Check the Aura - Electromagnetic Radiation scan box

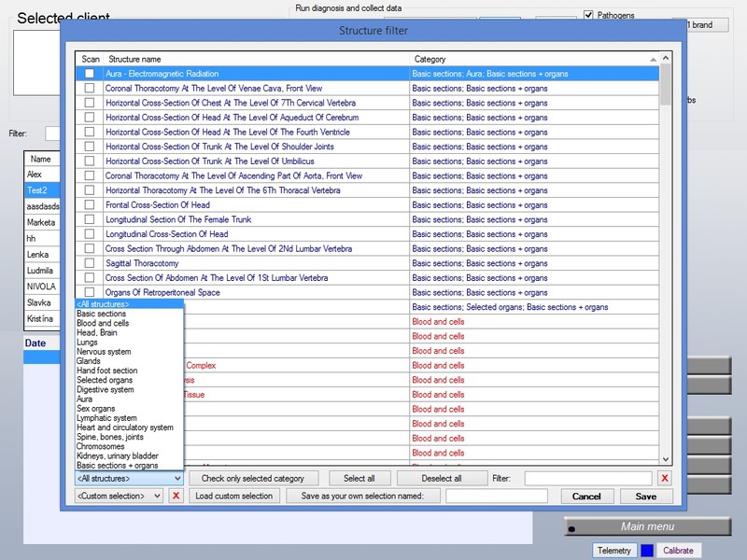pos(89,74)
